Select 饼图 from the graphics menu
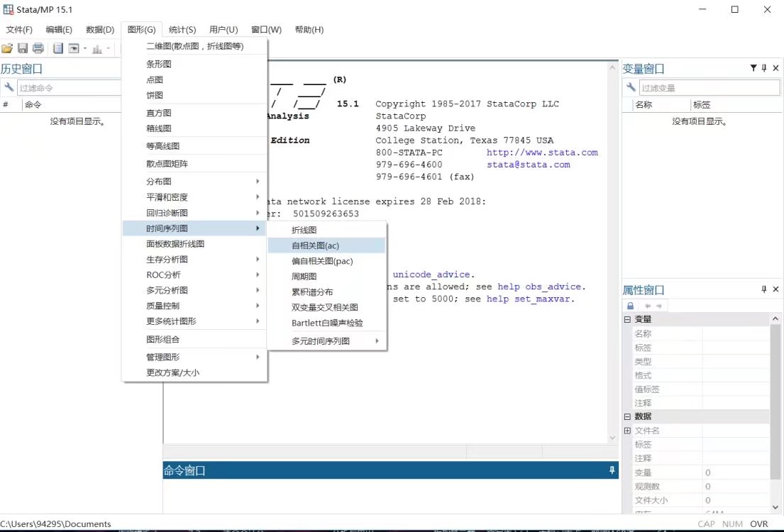The width and height of the screenshot is (784, 532). point(194,95)
